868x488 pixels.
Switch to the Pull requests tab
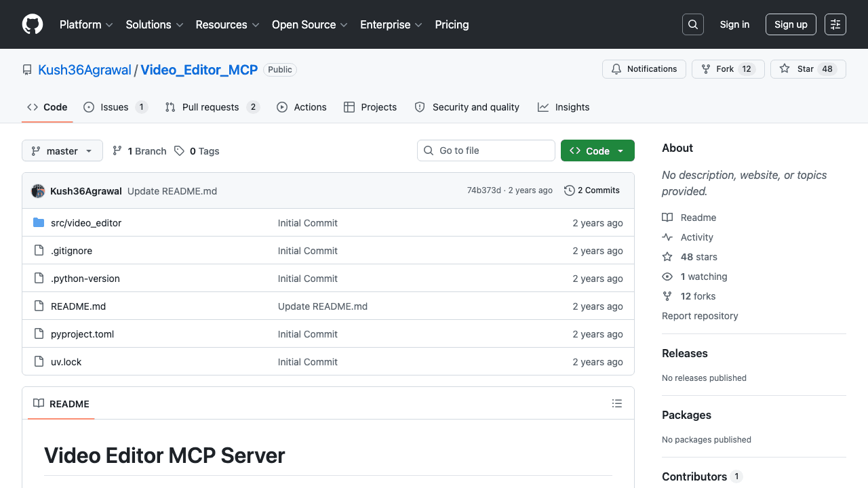click(211, 107)
